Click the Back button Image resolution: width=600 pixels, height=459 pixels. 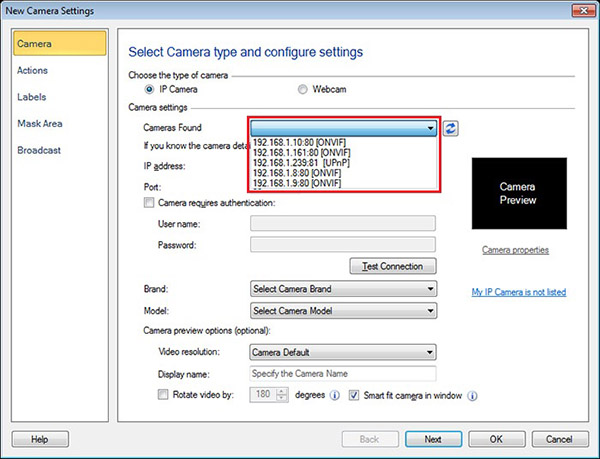370,439
